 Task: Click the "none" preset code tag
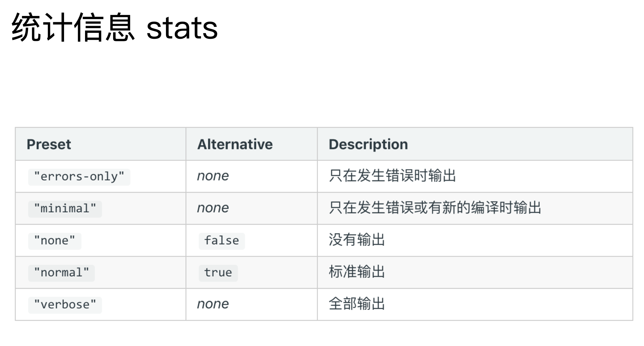(55, 241)
